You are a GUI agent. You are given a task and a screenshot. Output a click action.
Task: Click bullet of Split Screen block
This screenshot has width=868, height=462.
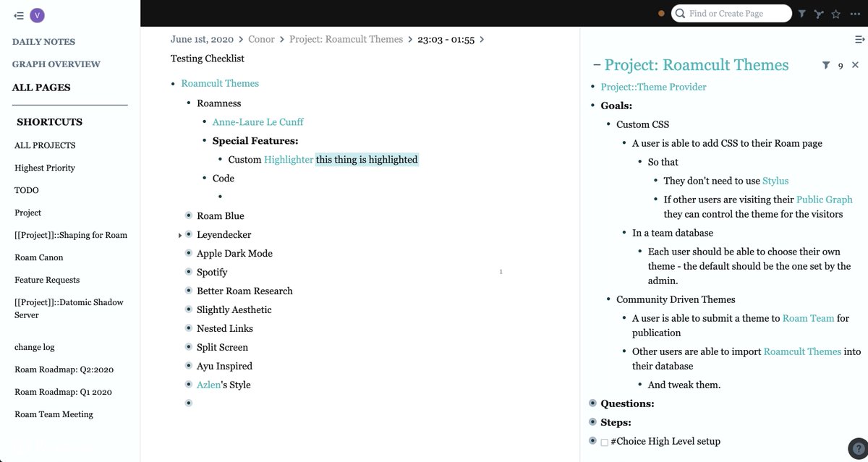tap(188, 348)
